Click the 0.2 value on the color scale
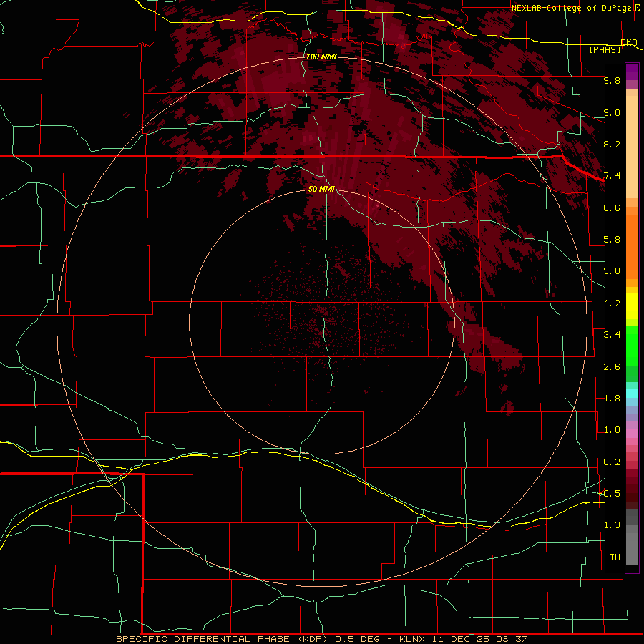The image size is (644, 644). click(612, 462)
